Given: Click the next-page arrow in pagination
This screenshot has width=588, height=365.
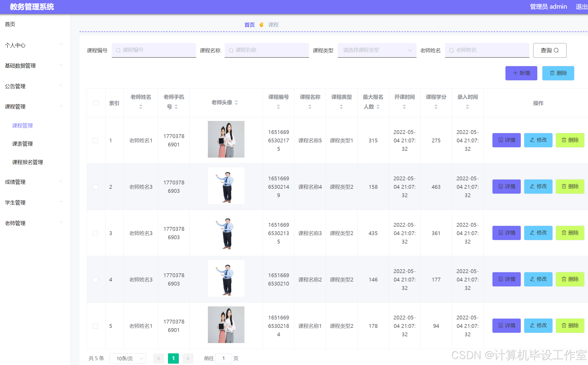Looking at the screenshot, I should pos(188,358).
